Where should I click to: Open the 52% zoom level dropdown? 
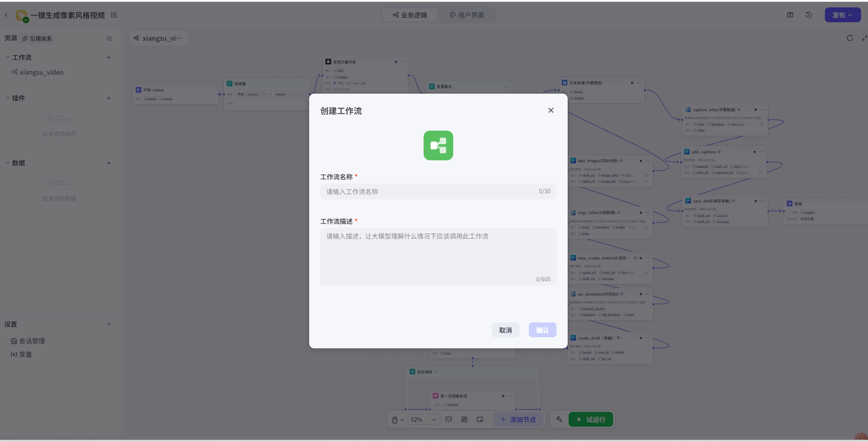click(424, 420)
